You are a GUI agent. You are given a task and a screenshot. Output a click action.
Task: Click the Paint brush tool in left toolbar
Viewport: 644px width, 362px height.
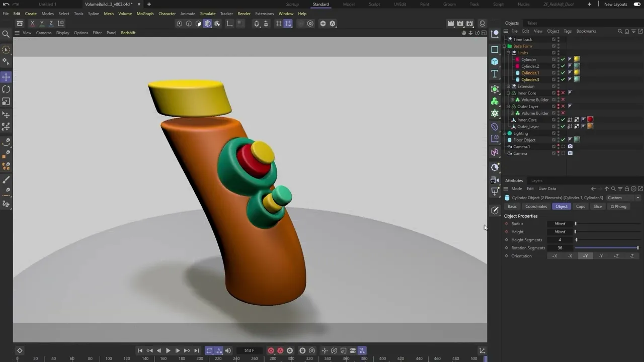tap(6, 180)
